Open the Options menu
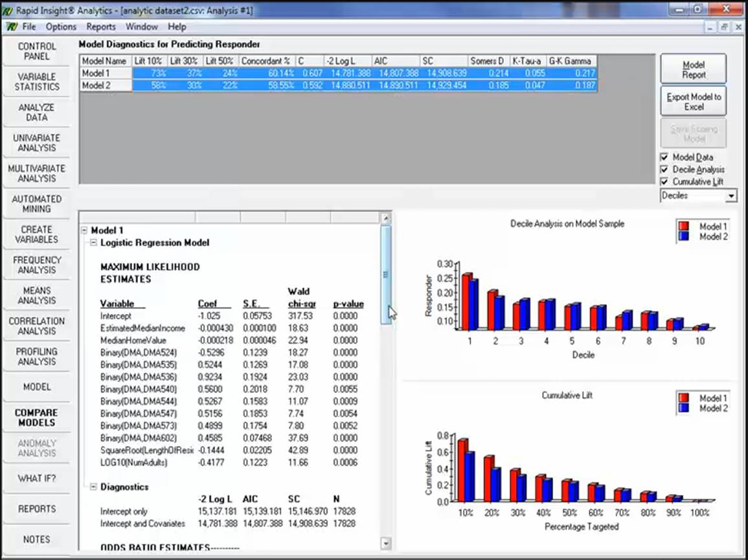The image size is (748, 560). tap(60, 27)
